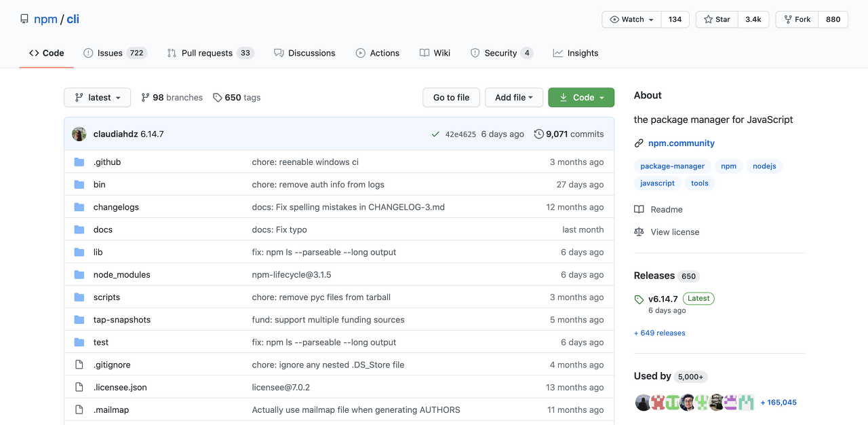Open the npm owner link

(x=45, y=19)
